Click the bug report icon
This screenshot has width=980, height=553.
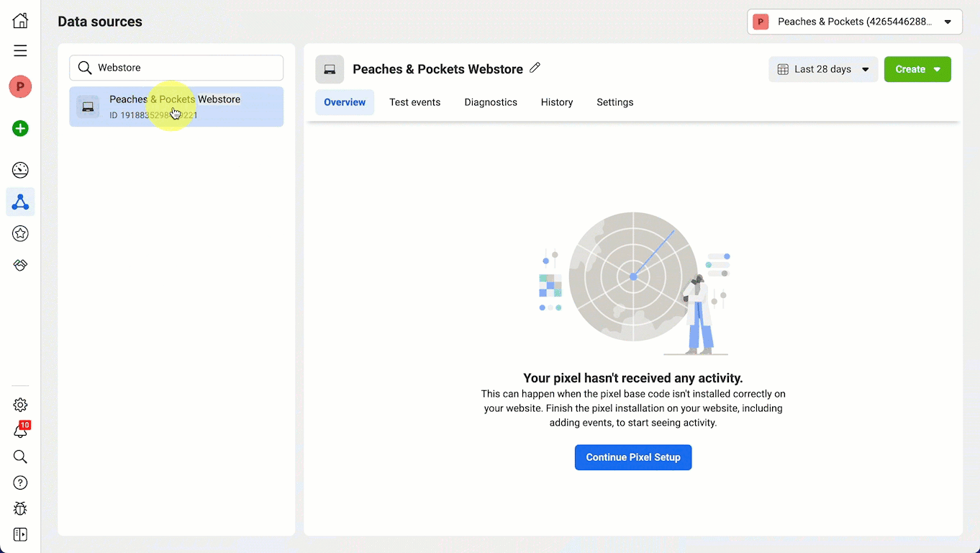point(20,508)
